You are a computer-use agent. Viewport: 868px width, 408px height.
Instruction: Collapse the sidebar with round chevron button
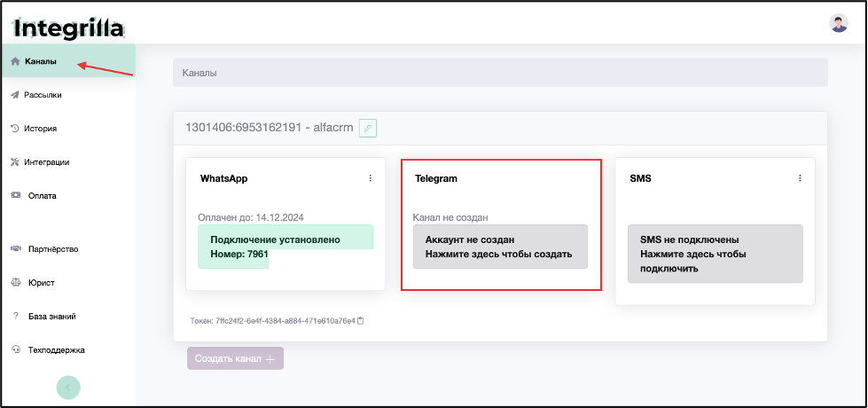[68, 388]
